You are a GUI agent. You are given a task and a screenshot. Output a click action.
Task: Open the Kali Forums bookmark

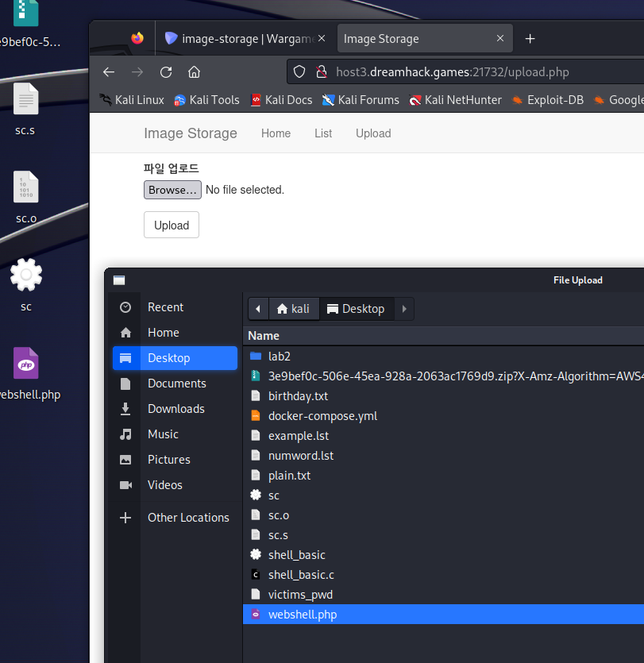click(x=361, y=100)
